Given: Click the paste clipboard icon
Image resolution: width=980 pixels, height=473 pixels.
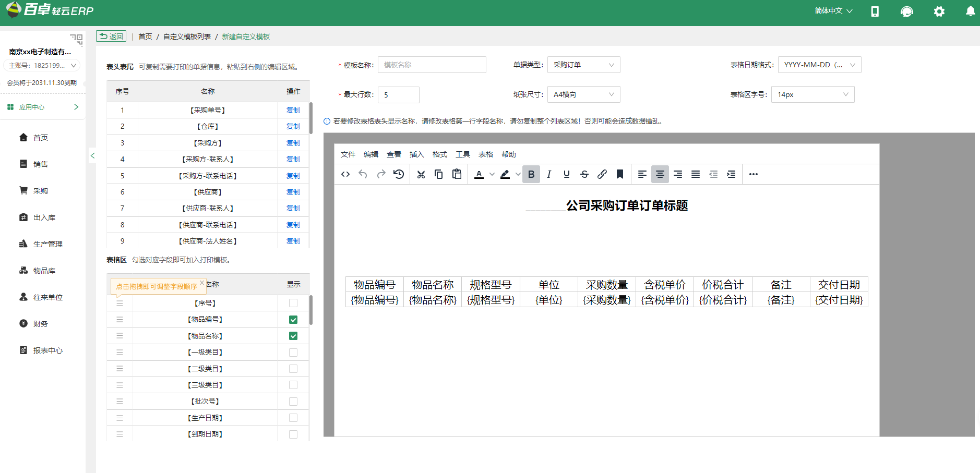Looking at the screenshot, I should [457, 174].
